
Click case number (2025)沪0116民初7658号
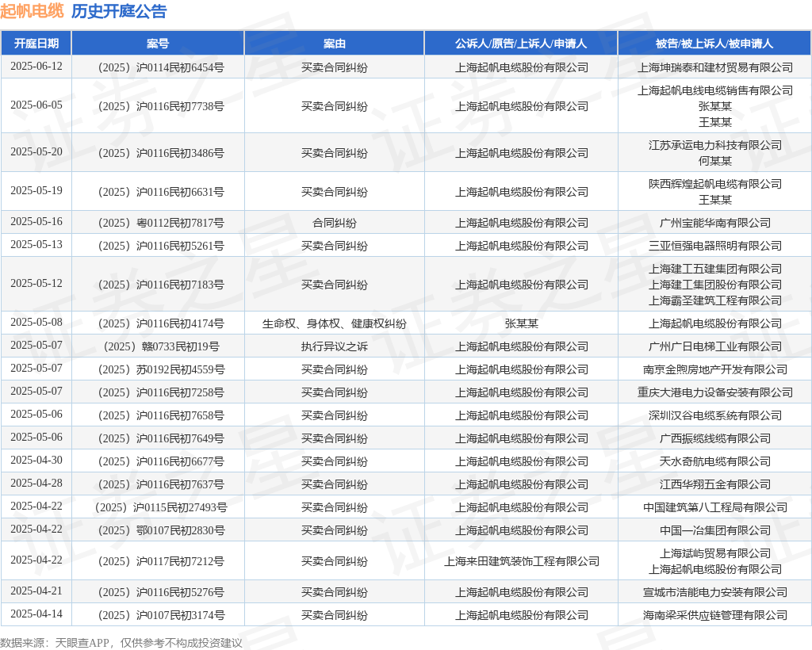tap(161, 415)
